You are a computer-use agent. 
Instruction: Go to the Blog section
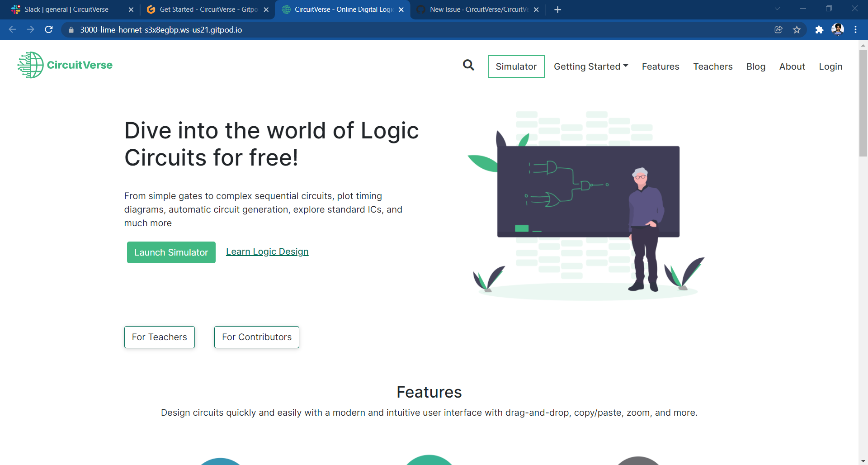[755, 66]
